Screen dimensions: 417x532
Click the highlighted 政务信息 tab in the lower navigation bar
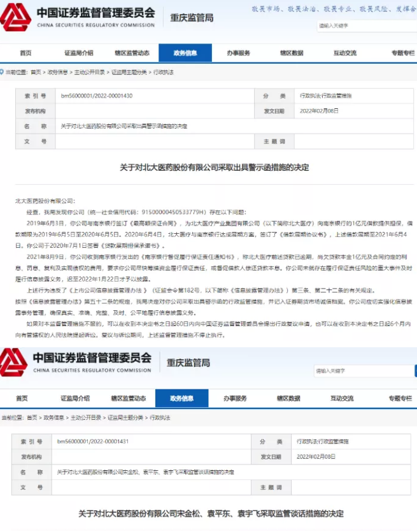(182, 398)
